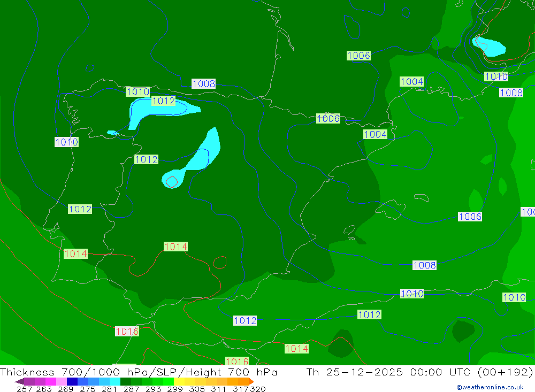Click the red 1014 label near 1012 isobar at bottom

[296, 349]
